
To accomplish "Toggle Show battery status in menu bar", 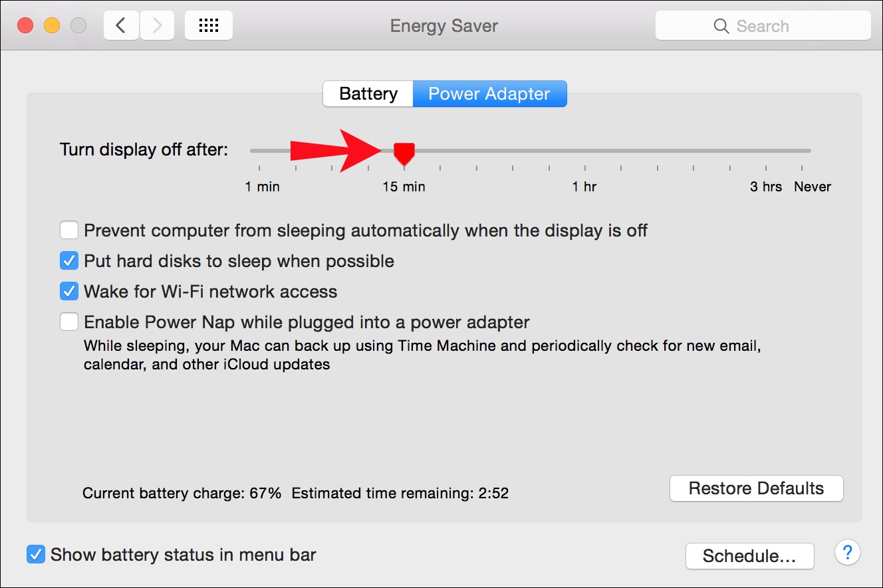I will (x=36, y=554).
